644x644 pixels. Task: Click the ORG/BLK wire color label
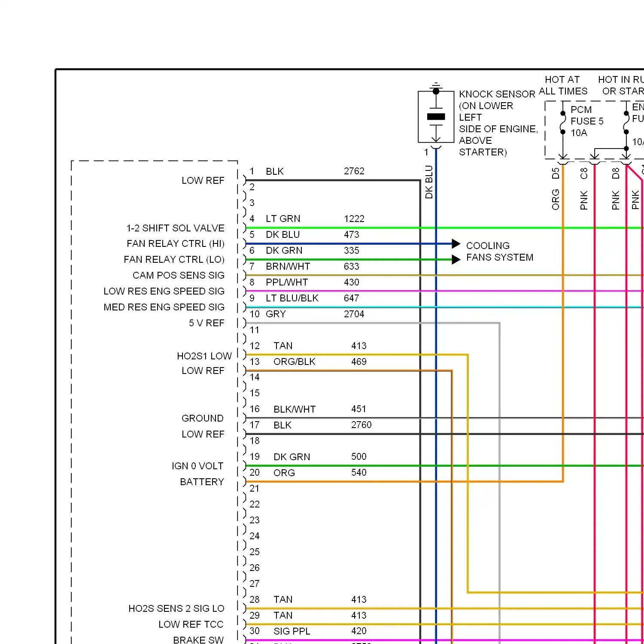click(294, 362)
